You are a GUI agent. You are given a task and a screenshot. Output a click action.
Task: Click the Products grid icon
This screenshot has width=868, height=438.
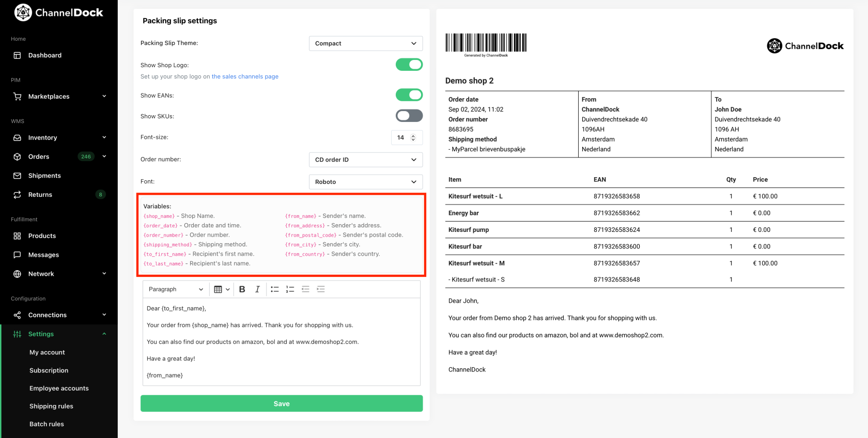[17, 236]
